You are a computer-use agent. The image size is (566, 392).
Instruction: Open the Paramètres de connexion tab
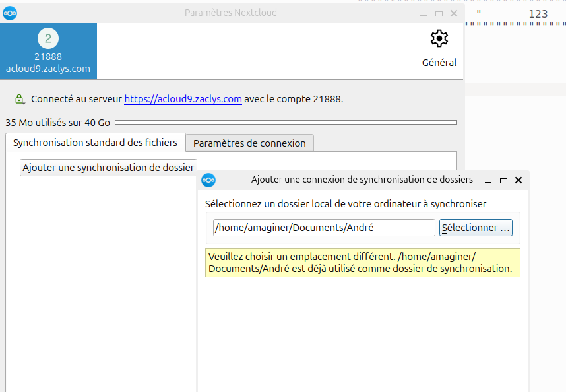tap(249, 143)
